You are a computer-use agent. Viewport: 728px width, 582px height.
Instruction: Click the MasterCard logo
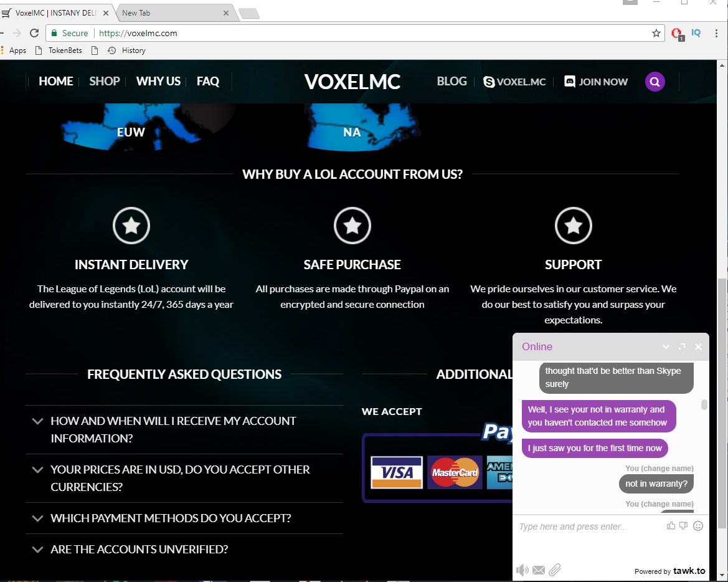pos(455,472)
